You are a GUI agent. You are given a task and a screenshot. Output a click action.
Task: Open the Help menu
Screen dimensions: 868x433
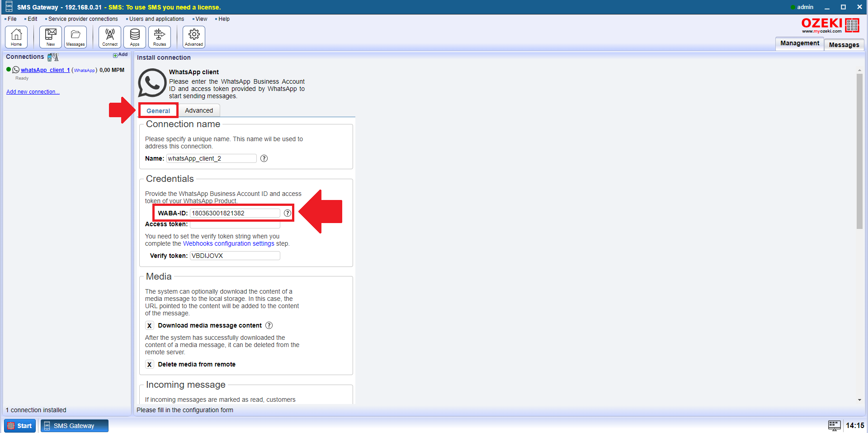click(223, 19)
